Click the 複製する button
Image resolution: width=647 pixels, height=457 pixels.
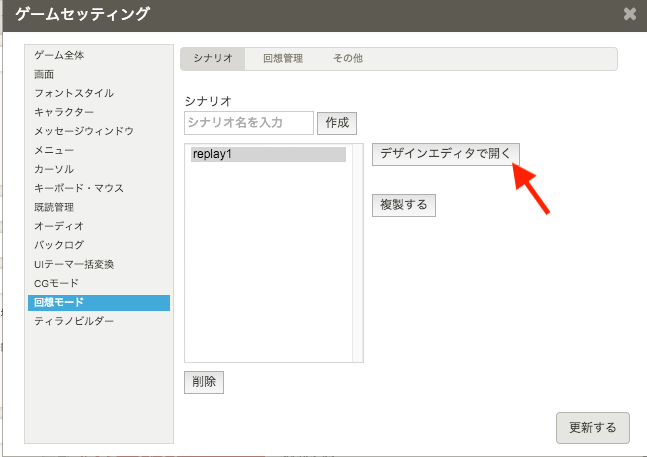coord(404,205)
